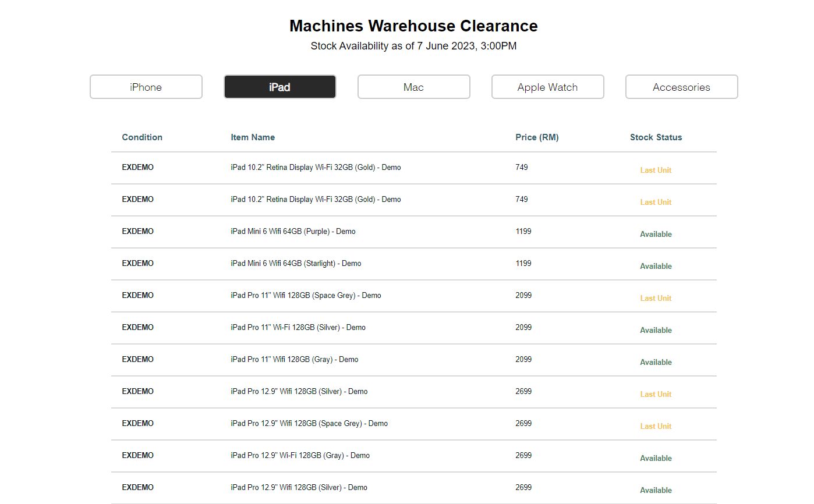Select iPad Pro 11" Wifi 128GB (Space Grey) item

306,295
